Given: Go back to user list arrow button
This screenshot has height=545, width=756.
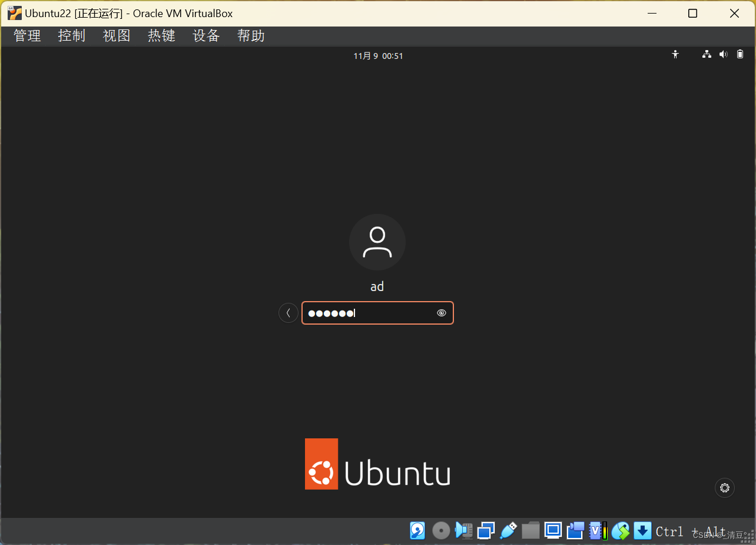Looking at the screenshot, I should (x=289, y=313).
